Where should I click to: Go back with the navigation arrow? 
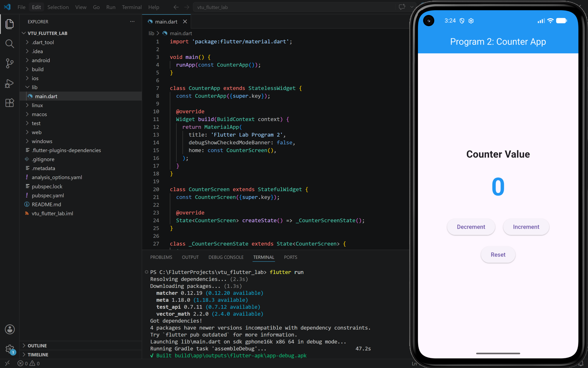(x=176, y=7)
